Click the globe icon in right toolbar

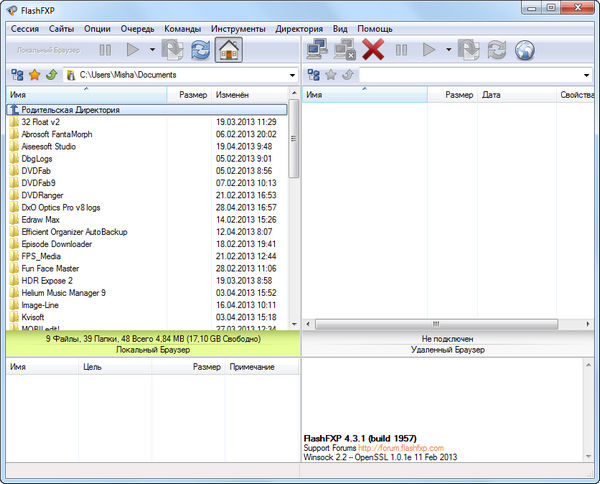523,49
